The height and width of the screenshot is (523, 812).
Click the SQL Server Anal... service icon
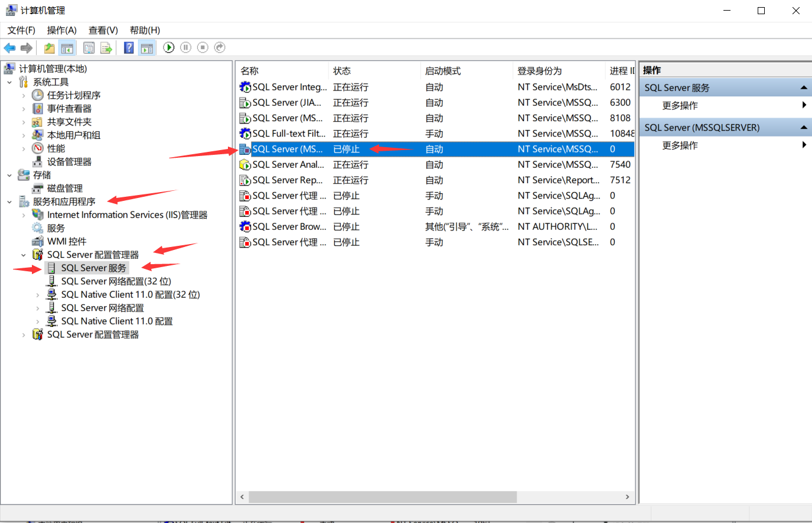click(x=245, y=164)
